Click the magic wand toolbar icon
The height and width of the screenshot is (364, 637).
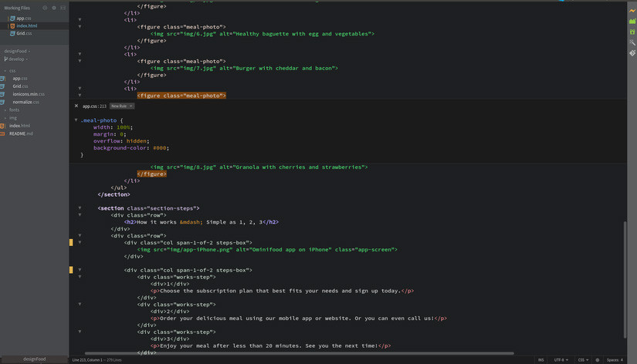tap(632, 42)
